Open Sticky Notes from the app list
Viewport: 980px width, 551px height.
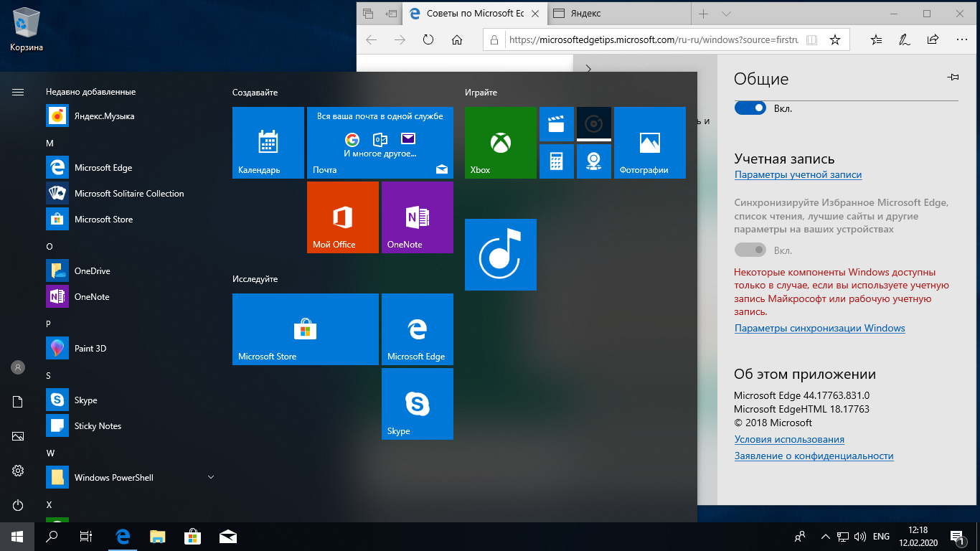[x=131, y=426]
